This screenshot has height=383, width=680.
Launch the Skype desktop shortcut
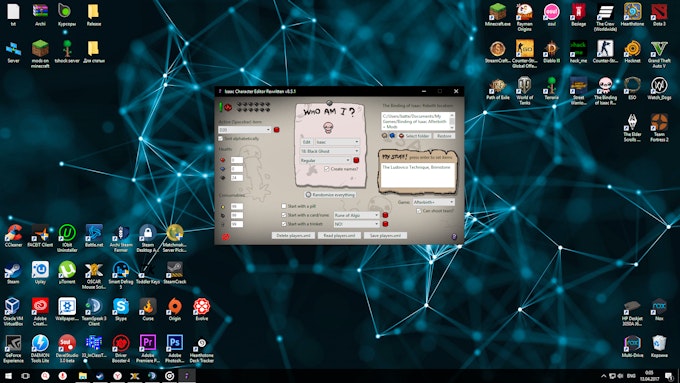click(x=121, y=309)
